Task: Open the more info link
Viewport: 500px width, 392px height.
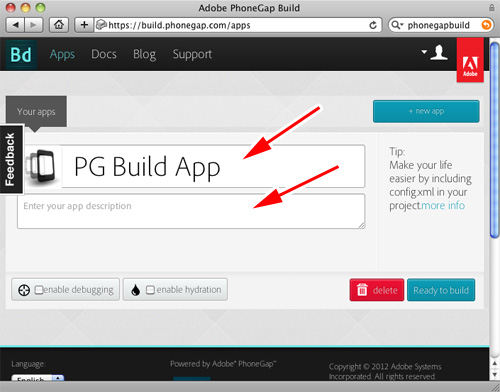Action: click(x=443, y=206)
